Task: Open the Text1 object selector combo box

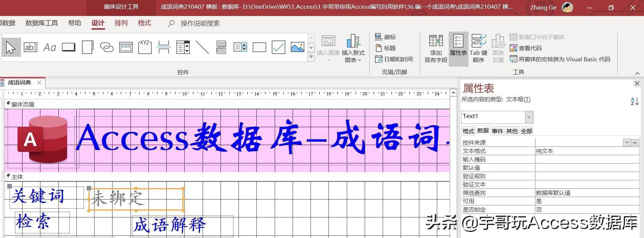Action: click(497, 117)
